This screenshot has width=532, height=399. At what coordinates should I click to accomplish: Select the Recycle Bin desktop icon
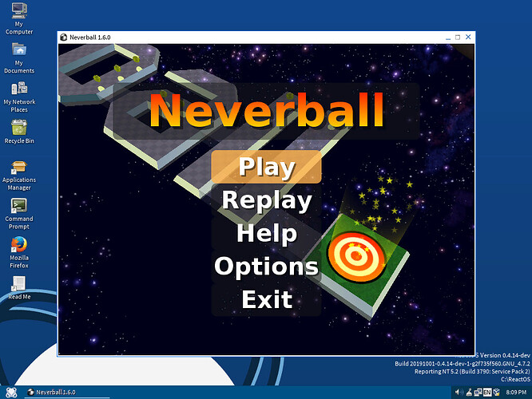coord(19,132)
